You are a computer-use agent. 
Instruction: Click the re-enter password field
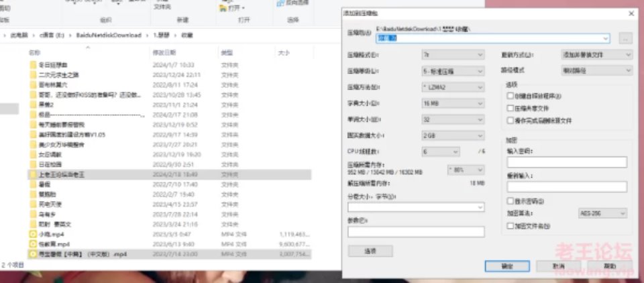click(x=568, y=187)
